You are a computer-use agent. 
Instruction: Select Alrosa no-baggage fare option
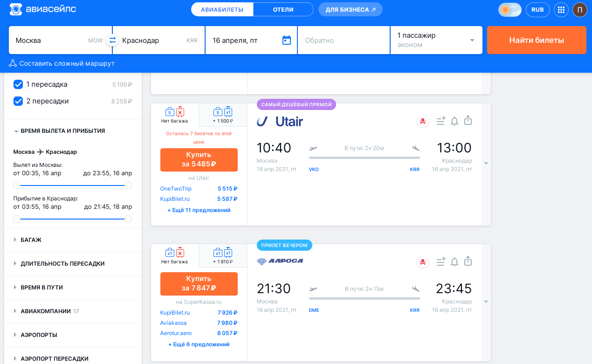click(175, 255)
